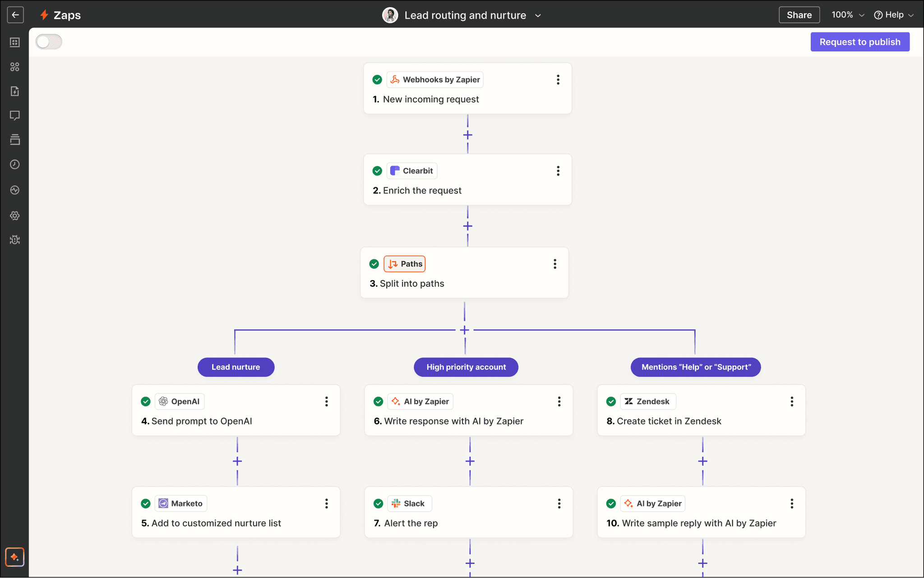The image size is (924, 578).
Task: Toggle the Zap on/off switch
Action: pos(49,42)
